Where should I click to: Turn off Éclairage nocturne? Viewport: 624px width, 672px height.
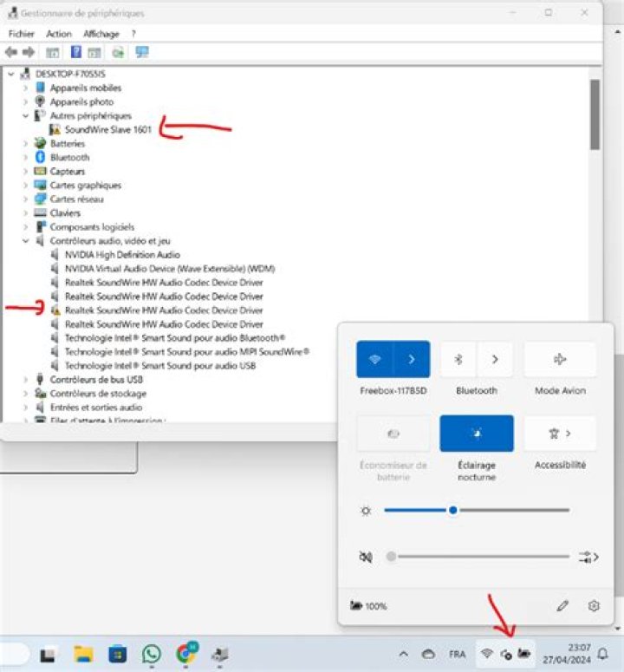coord(477,434)
